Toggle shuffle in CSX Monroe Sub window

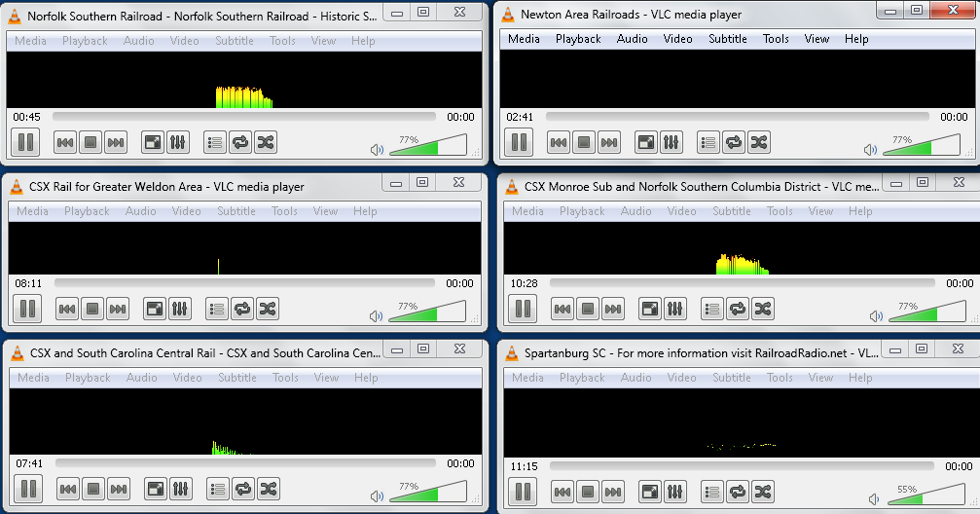click(763, 309)
